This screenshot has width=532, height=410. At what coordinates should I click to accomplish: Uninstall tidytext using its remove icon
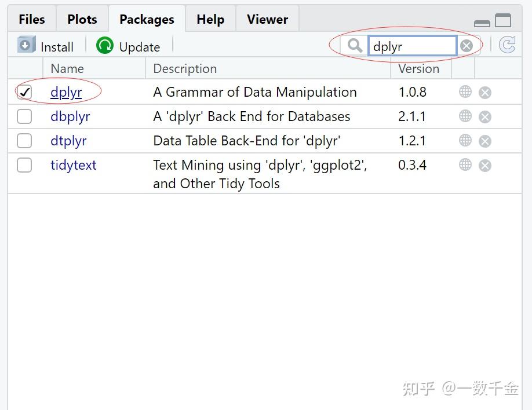pos(485,166)
